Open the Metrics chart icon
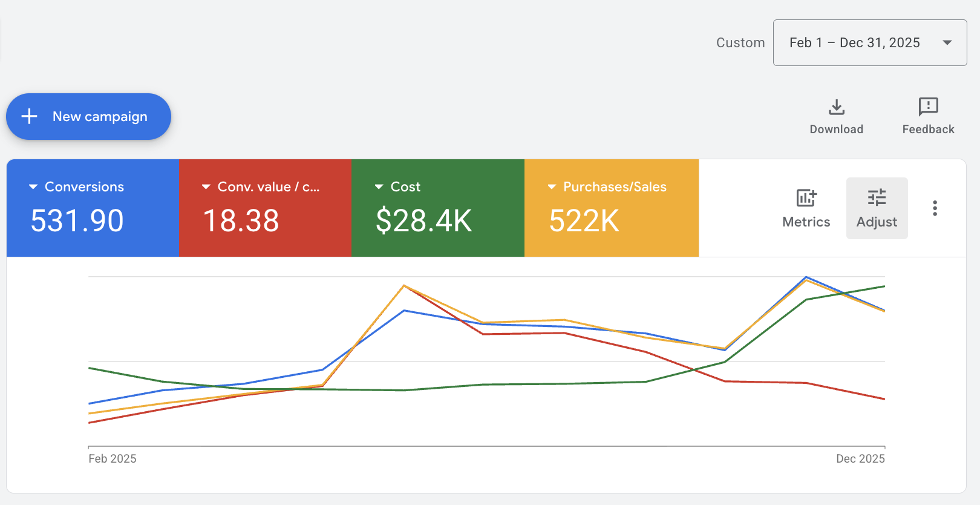The image size is (980, 505). [x=806, y=197]
